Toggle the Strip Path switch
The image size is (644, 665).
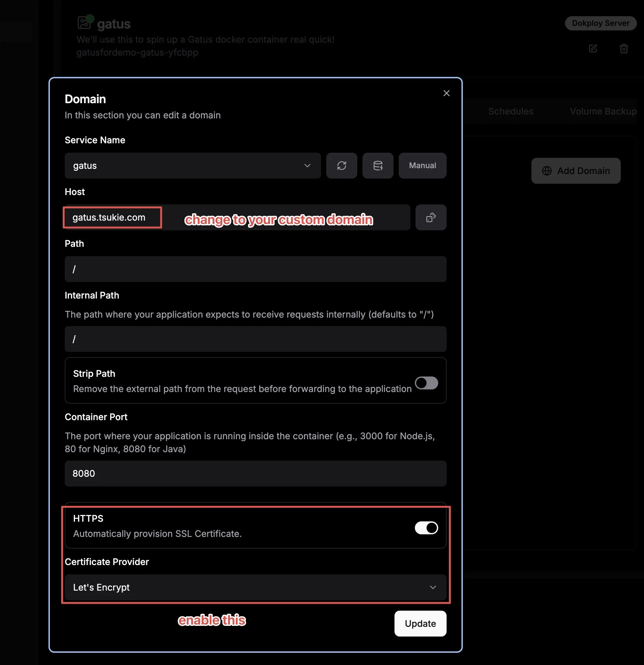tap(426, 383)
